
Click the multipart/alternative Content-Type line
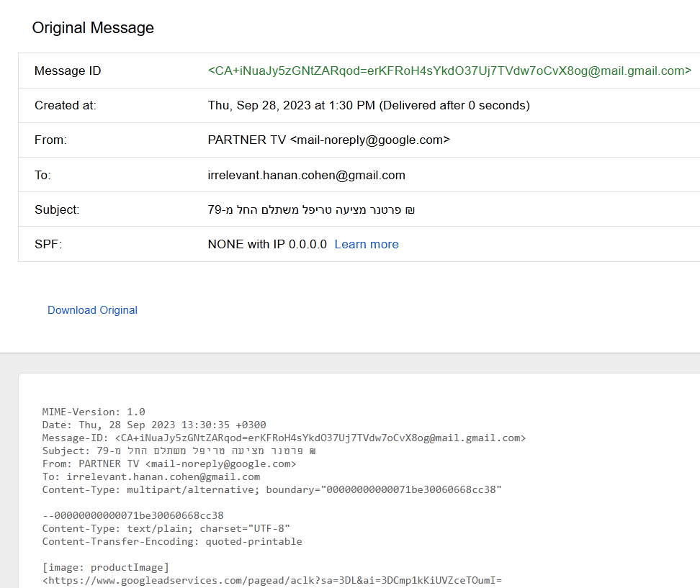click(x=272, y=490)
